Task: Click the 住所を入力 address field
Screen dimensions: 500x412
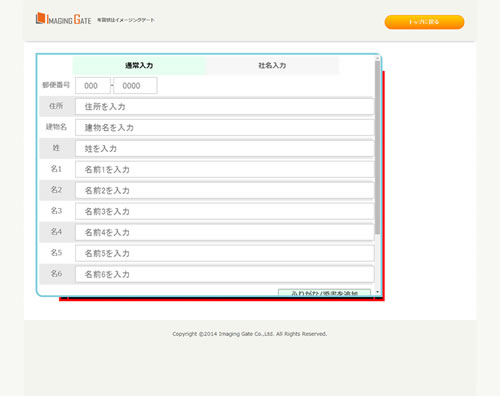Action: [225, 107]
